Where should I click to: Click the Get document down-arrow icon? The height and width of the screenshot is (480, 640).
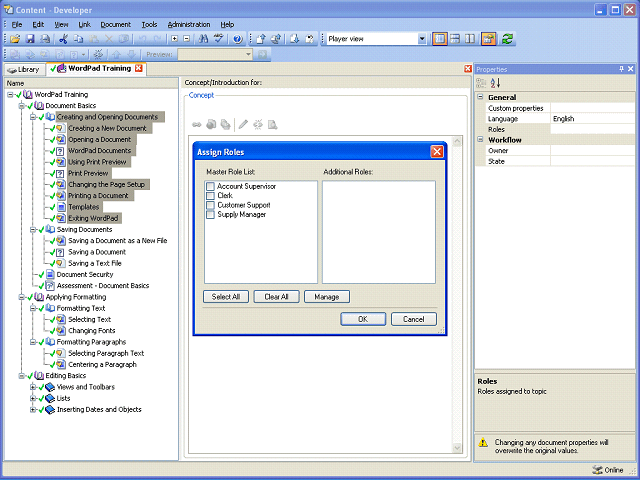coord(295,39)
